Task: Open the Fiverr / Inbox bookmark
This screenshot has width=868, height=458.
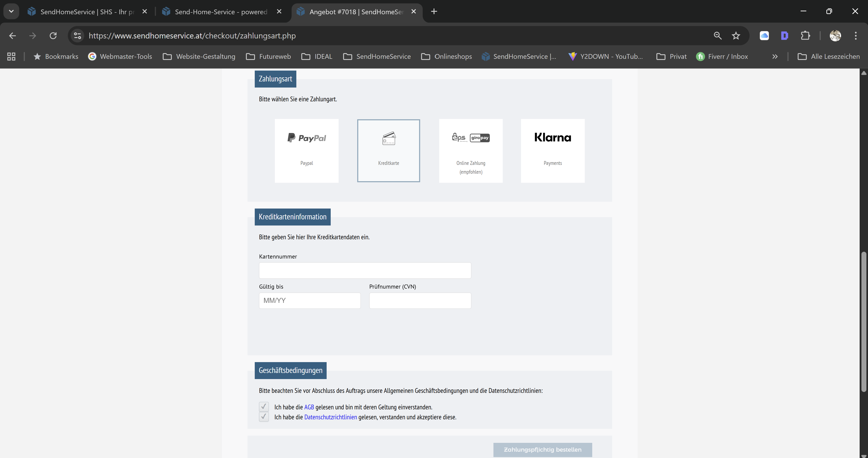Action: 722,56
